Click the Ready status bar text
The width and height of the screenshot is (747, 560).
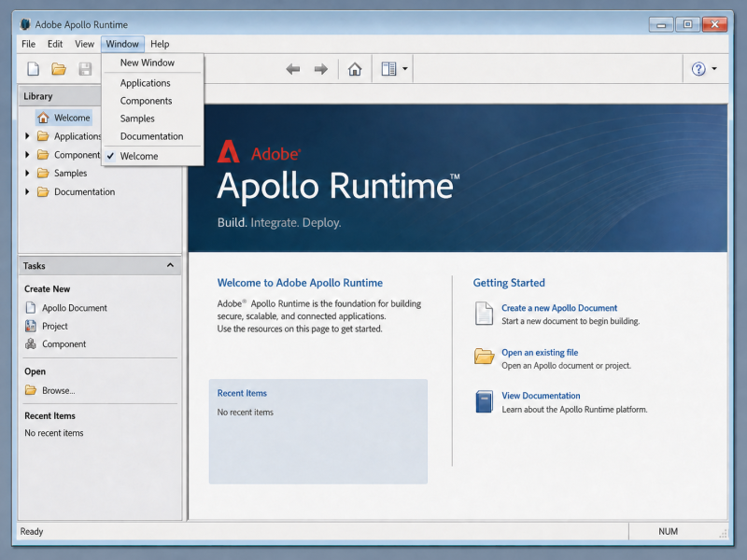[32, 531]
